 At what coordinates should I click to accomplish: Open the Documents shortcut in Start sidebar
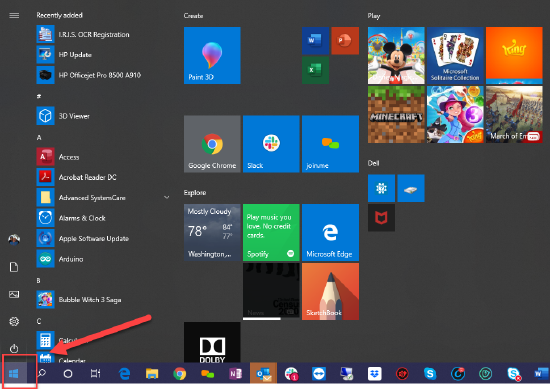coord(14,267)
